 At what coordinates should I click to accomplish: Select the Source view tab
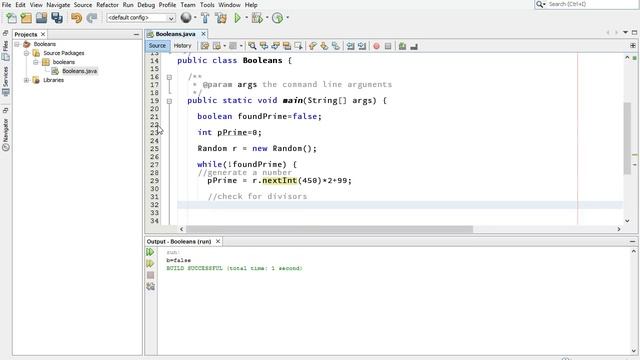click(157, 46)
